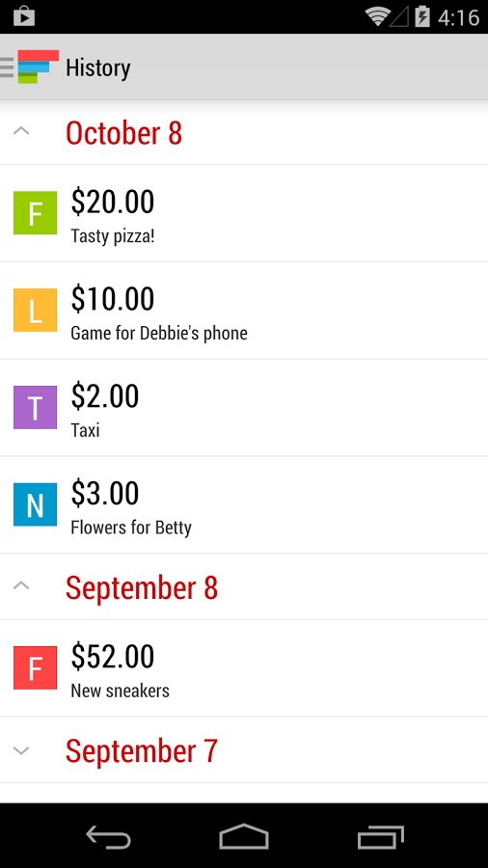Image resolution: width=488 pixels, height=868 pixels.
Task: Tap the History title in header
Action: [x=98, y=68]
